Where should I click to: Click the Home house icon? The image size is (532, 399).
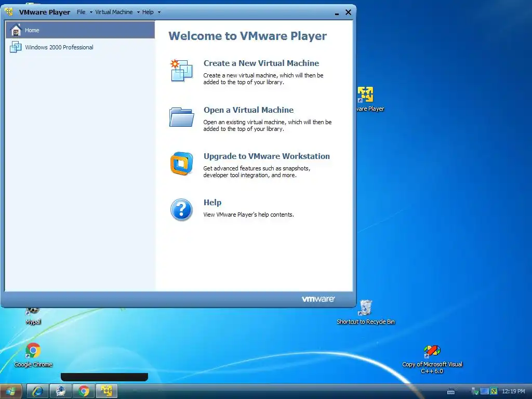coord(16,30)
